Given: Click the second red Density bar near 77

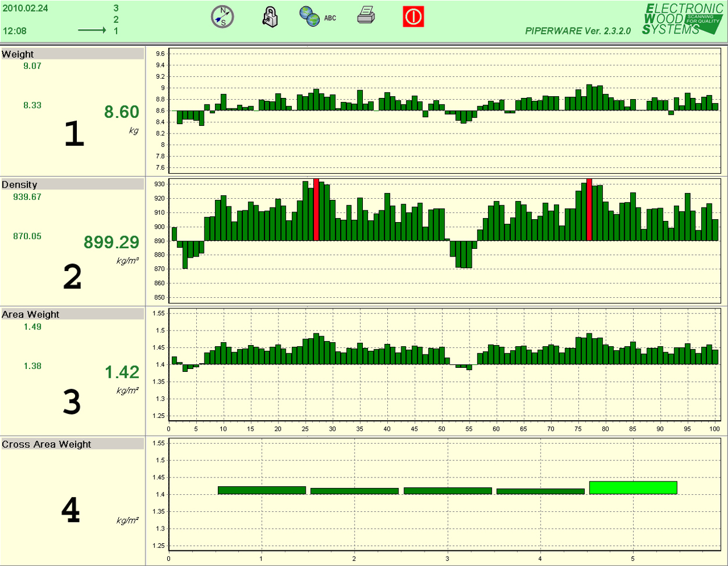Looking at the screenshot, I should tap(589, 210).
